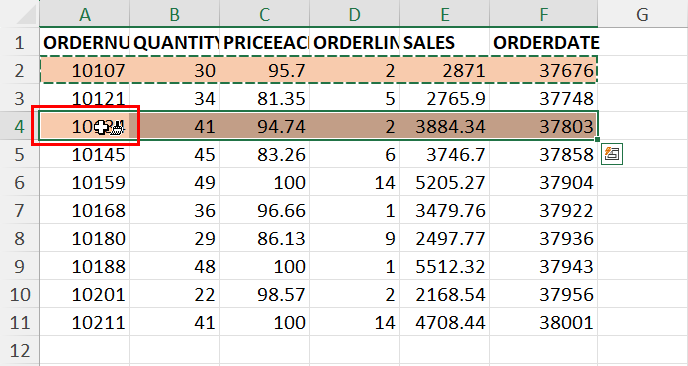Select cell containing 37943
This screenshot has height=366, width=688.
(544, 267)
